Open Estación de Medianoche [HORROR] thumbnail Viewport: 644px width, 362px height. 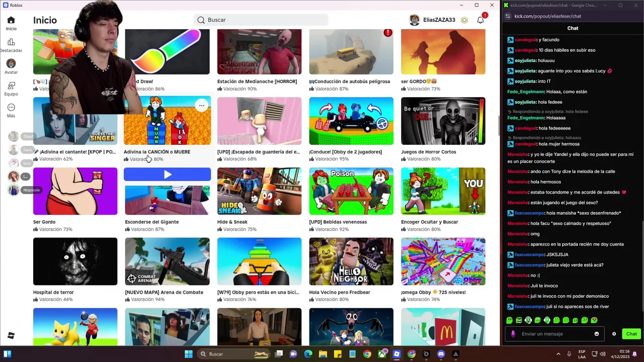(x=259, y=52)
